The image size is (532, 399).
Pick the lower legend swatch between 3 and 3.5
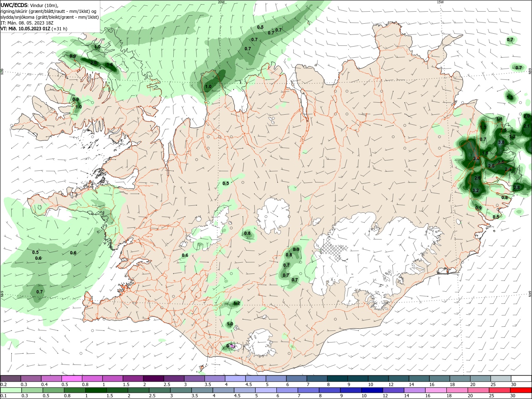[181, 390]
